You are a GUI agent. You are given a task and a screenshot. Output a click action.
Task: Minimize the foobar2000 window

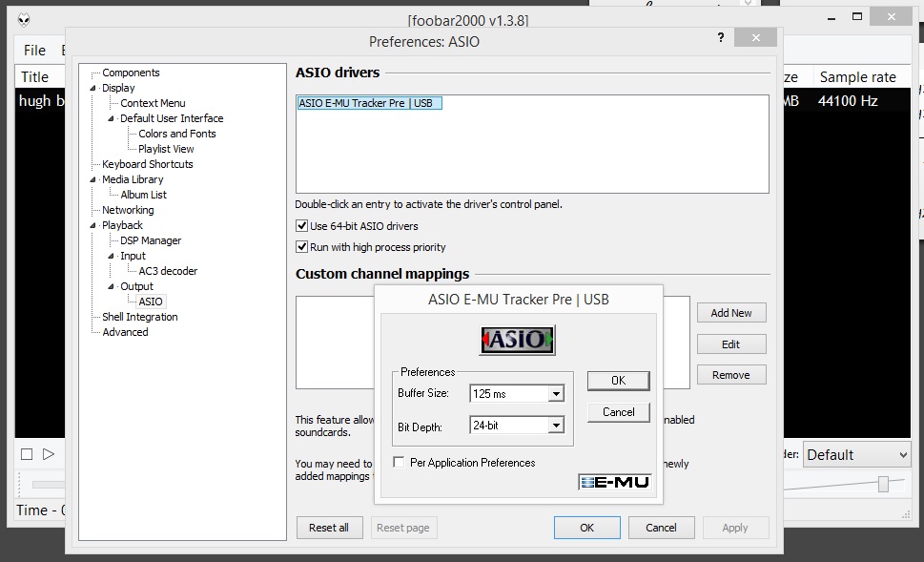(x=832, y=17)
